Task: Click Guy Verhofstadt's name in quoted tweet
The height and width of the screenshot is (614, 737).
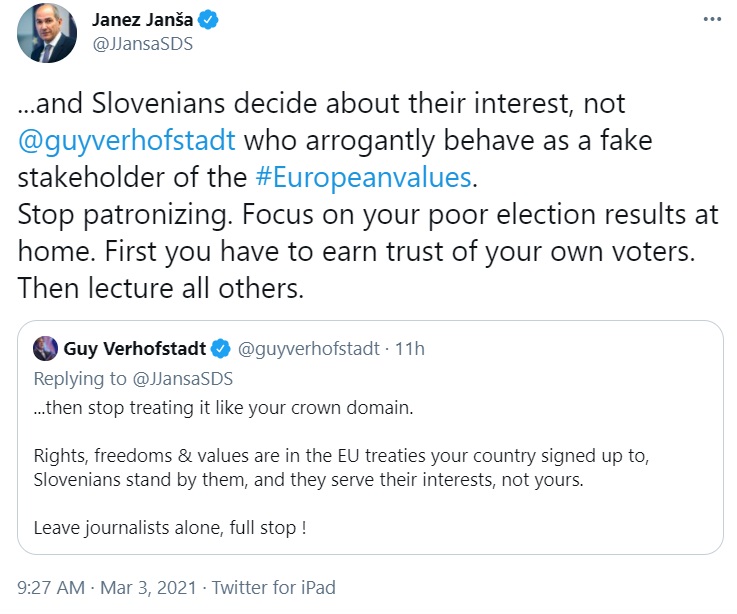Action: pyautogui.click(x=134, y=348)
